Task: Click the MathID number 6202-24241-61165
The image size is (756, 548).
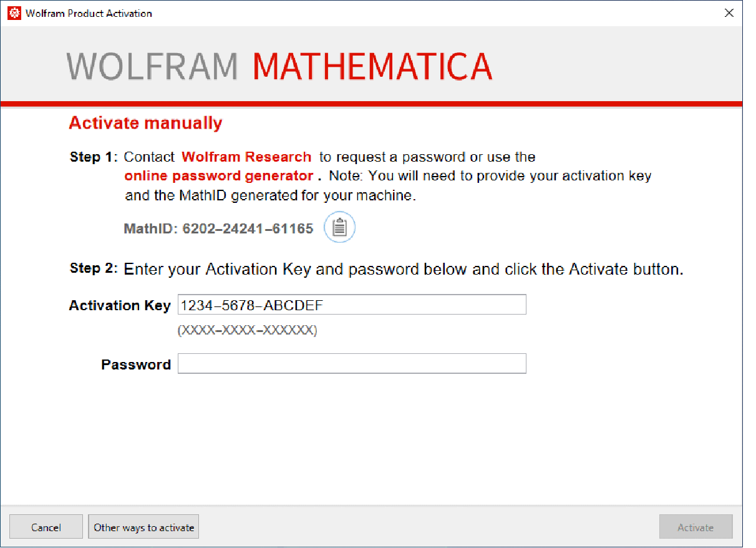Action: 248,229
